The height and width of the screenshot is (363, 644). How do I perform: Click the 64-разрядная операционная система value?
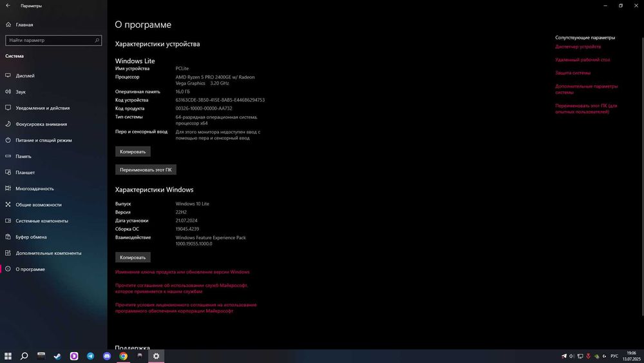[216, 120]
